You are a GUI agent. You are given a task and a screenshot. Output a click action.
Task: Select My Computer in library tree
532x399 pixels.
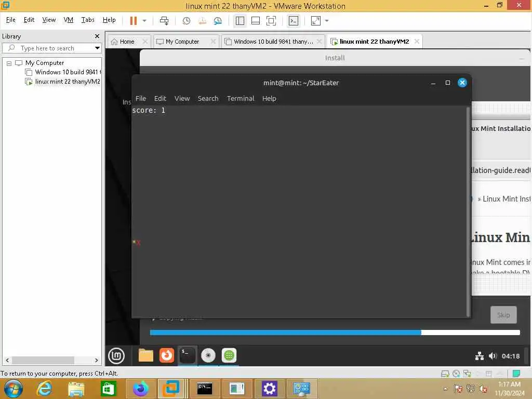coord(45,63)
